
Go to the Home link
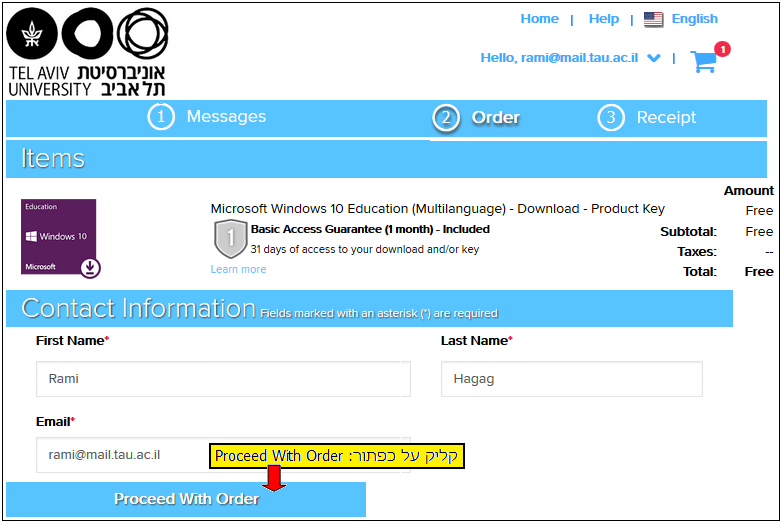[x=539, y=19]
